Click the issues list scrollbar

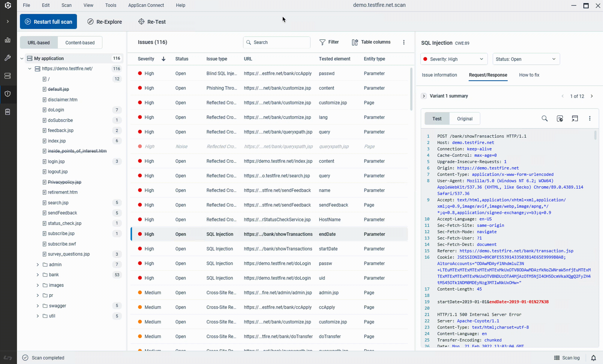[x=411, y=89]
